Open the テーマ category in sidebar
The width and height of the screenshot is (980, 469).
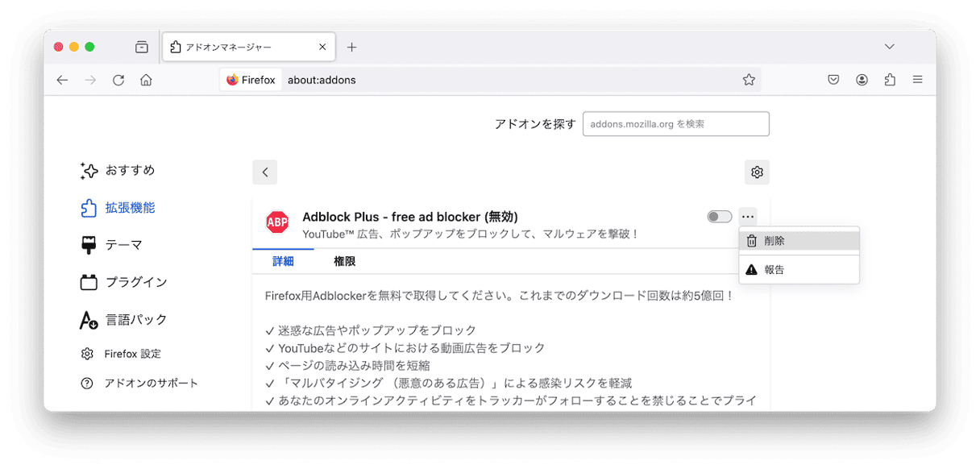(x=123, y=245)
